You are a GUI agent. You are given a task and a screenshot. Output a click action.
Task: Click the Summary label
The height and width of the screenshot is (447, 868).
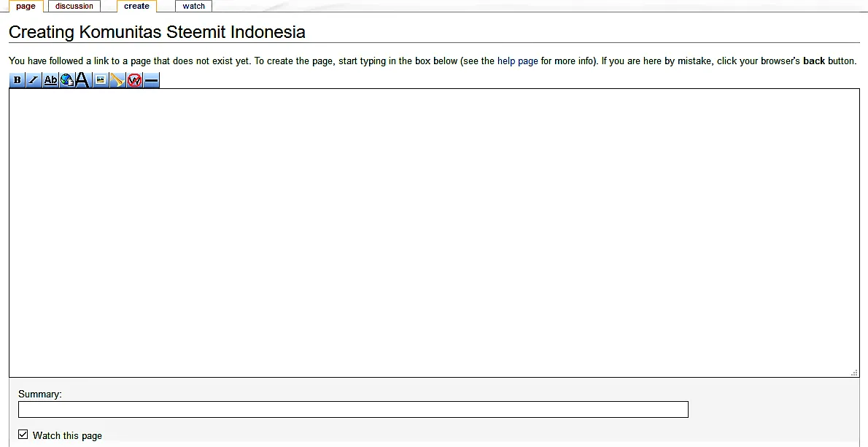(40, 394)
